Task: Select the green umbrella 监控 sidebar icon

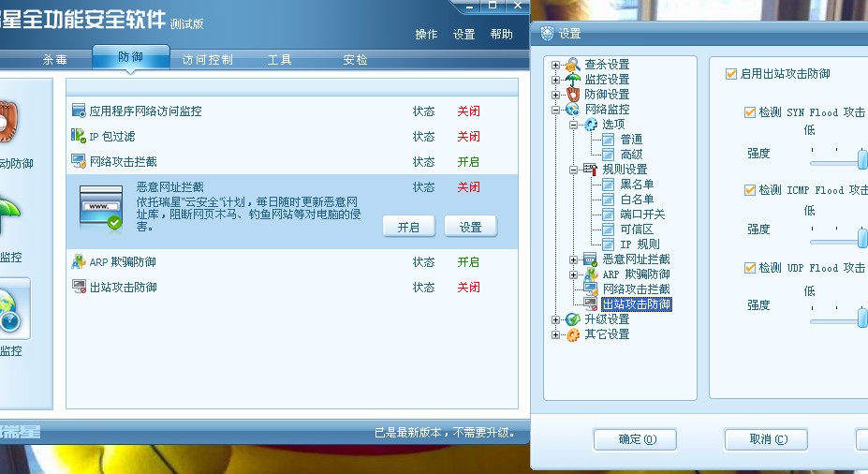Action: [8, 215]
